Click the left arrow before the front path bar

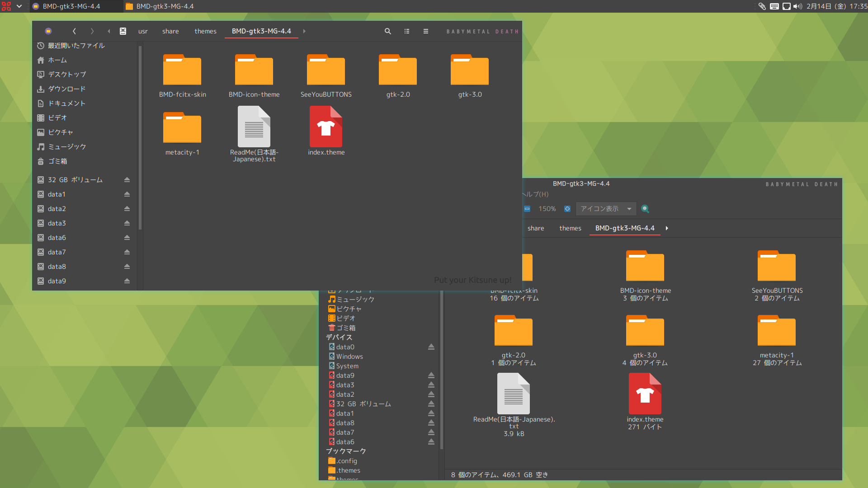pos(109,31)
